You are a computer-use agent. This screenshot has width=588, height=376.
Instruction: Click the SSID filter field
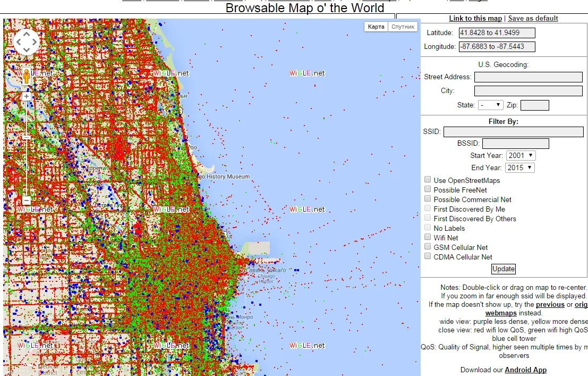pyautogui.click(x=514, y=132)
